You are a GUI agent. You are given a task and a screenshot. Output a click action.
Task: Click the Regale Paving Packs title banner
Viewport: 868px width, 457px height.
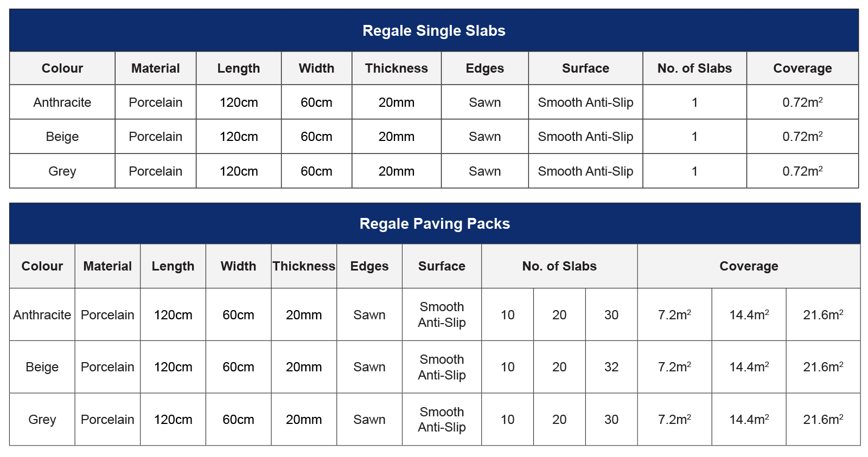pyautogui.click(x=435, y=224)
